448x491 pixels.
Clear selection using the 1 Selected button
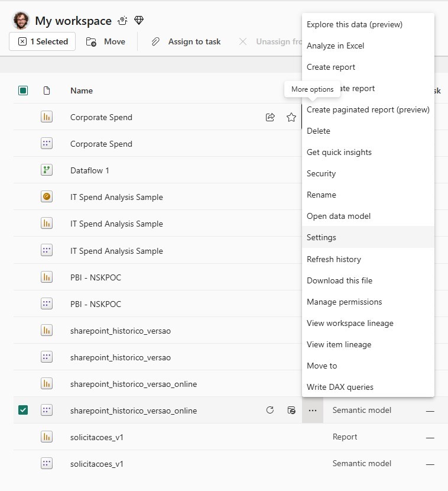(42, 41)
